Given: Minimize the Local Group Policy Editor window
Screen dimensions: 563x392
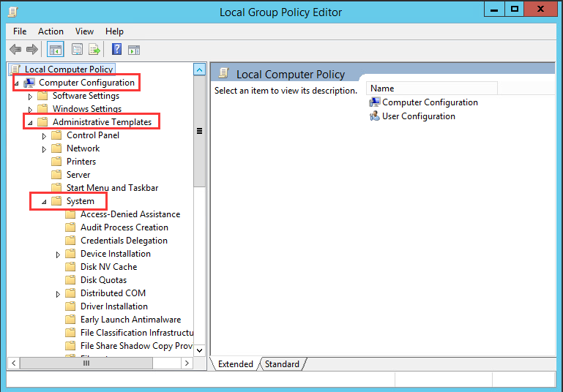Looking at the screenshot, I should click(494, 9).
